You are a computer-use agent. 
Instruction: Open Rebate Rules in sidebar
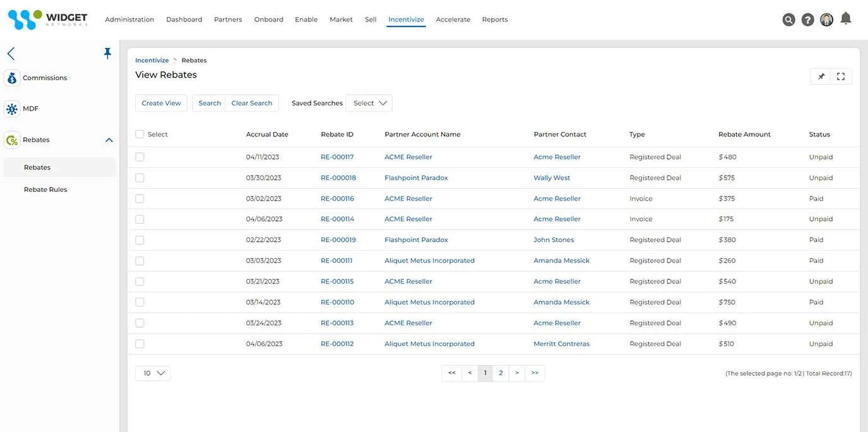[x=45, y=189]
